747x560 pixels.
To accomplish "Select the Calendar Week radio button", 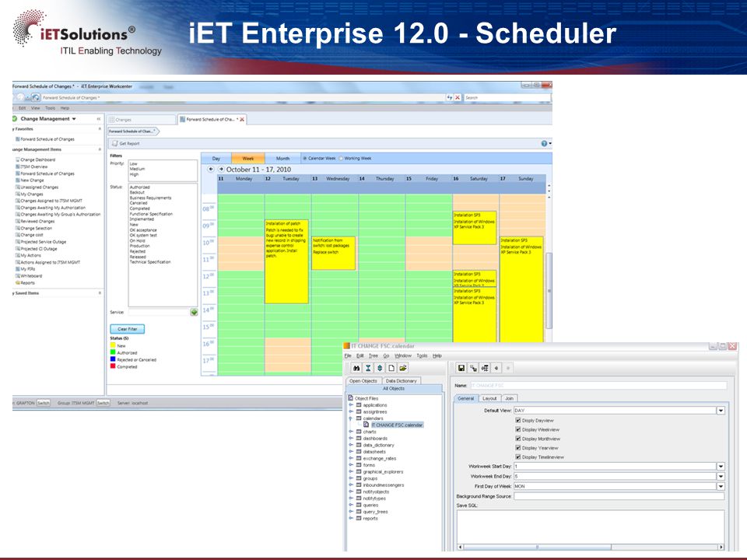I will pos(305,158).
